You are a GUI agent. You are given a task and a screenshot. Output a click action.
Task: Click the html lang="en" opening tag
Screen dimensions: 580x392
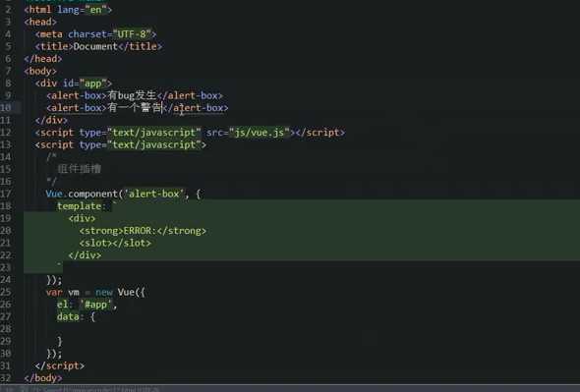[x=68, y=10]
